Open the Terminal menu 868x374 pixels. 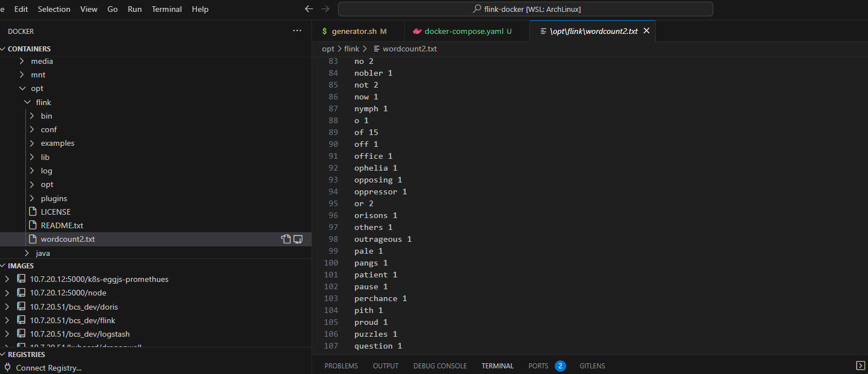click(x=166, y=9)
